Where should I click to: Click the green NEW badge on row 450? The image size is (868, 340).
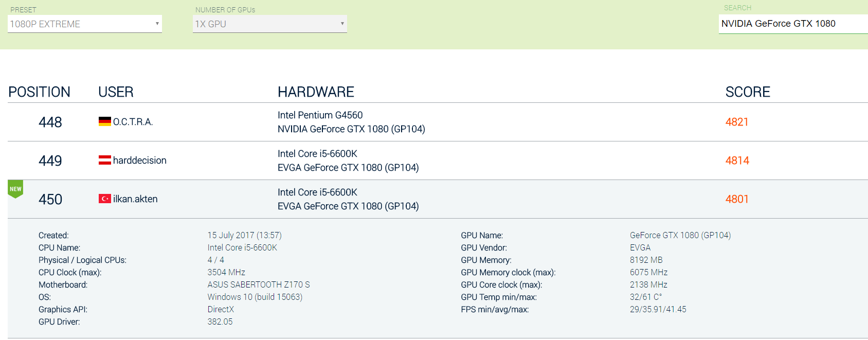[x=15, y=189]
